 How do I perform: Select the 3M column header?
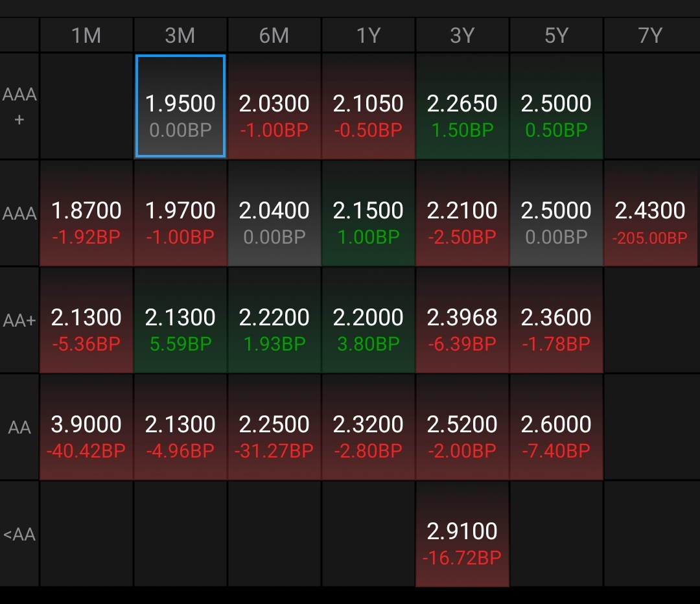coord(180,35)
